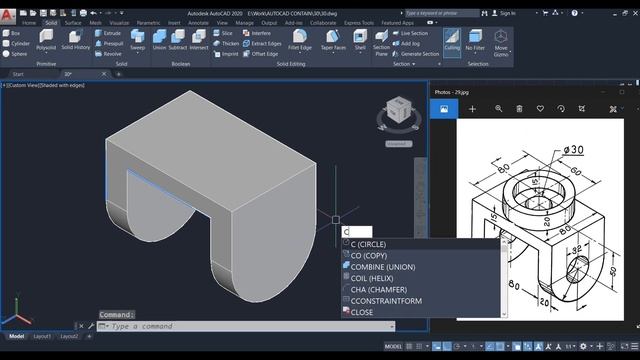This screenshot has width=640, height=360.
Task: Click the Extract Edges tool
Action: [x=262, y=43]
